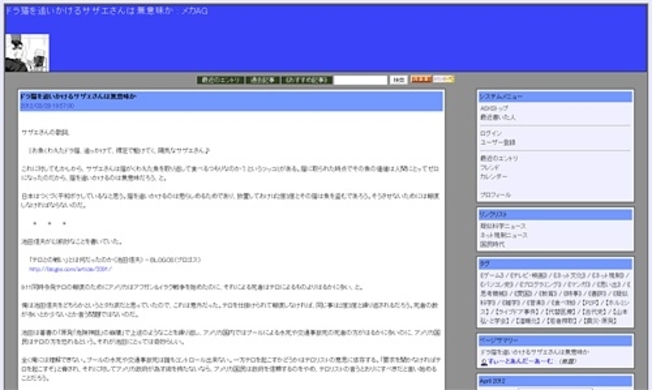Image resolution: width=652 pixels, height=390 pixels.
Task: Click the article date 2012/03/29 timestamp
Action: 47,106
